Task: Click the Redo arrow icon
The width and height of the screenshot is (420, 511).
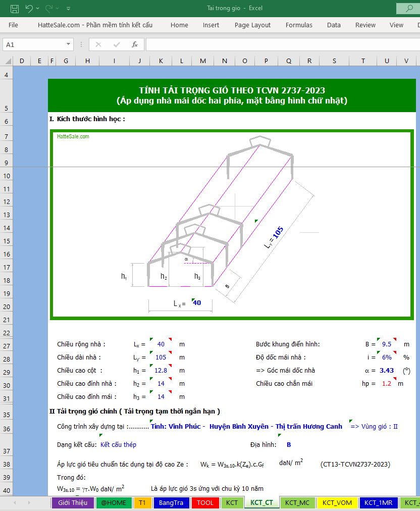Action: pyautogui.click(x=48, y=9)
